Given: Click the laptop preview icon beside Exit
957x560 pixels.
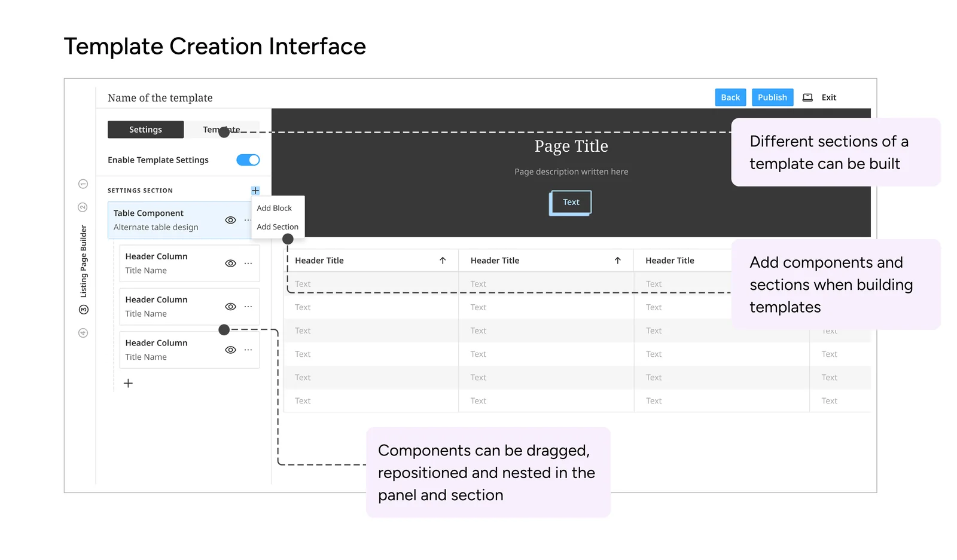Looking at the screenshot, I should [x=807, y=97].
